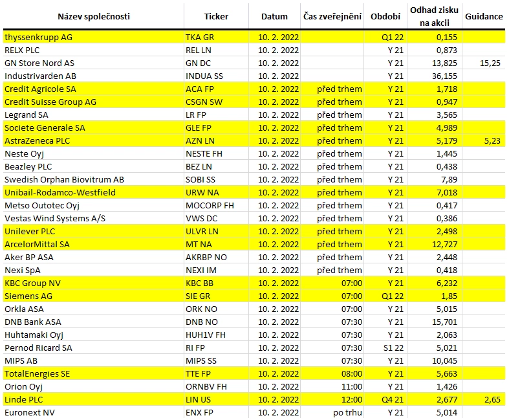The height and width of the screenshot is (420, 509).
Task: Click the 'AKRBP NO' ticker cell
Action: 216,258
